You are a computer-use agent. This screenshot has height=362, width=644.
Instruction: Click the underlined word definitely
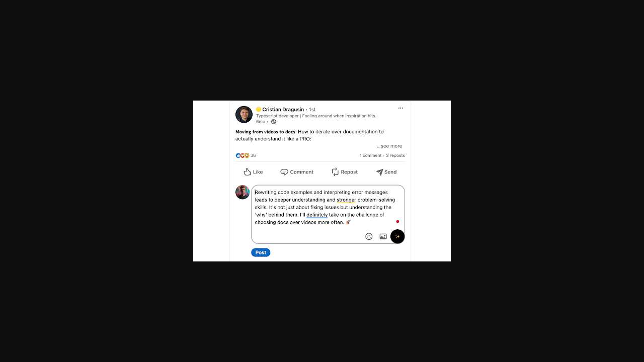click(317, 215)
